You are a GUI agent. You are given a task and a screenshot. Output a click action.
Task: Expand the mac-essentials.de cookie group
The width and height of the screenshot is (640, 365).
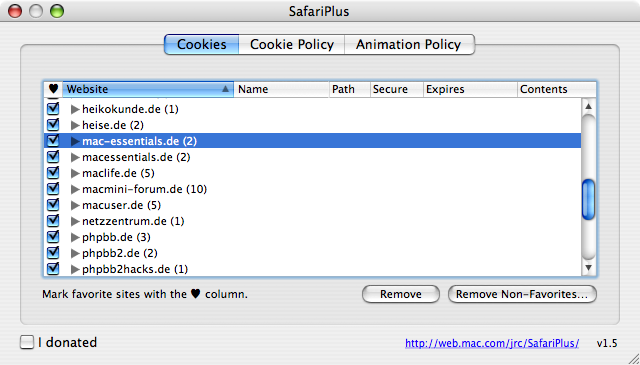[75, 141]
